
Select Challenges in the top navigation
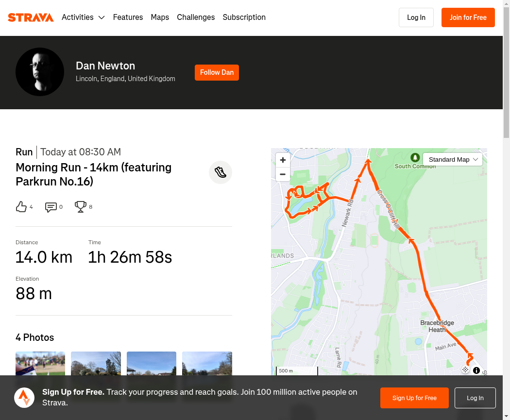196,17
